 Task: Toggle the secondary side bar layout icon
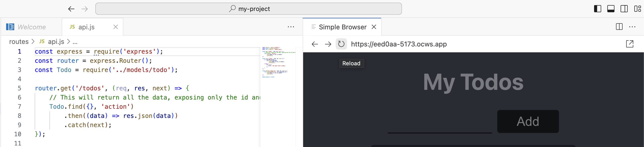pyautogui.click(x=624, y=9)
